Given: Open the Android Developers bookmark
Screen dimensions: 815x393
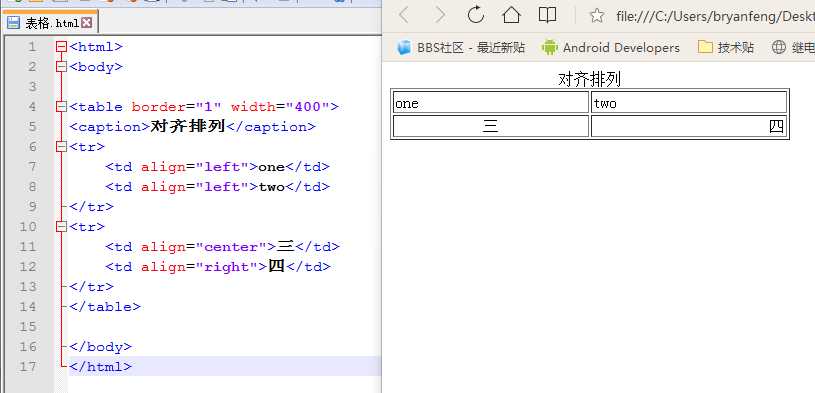Looking at the screenshot, I should [610, 48].
